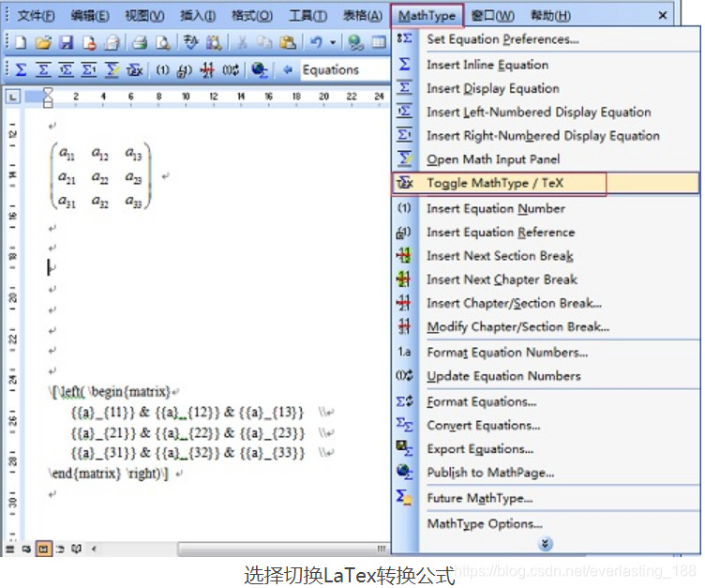Click the Right-Numbered Display Equation toolbar icon

click(x=88, y=70)
